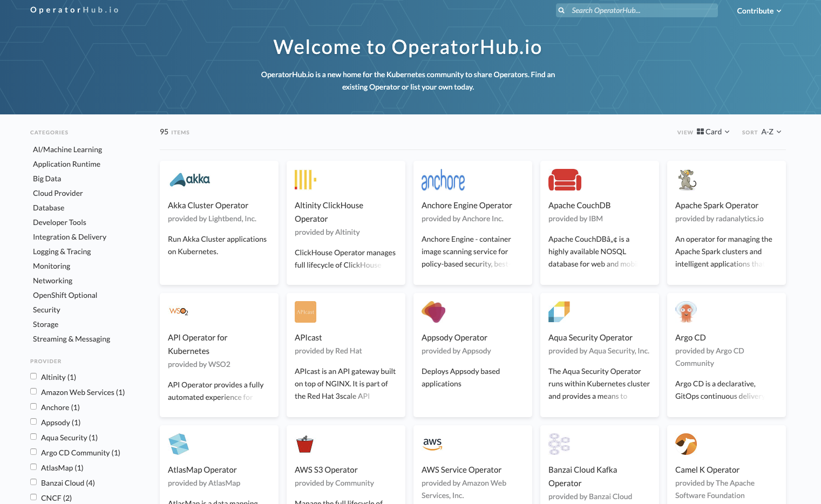Open the AWS Service Operator title
The height and width of the screenshot is (504, 821).
pos(462,470)
